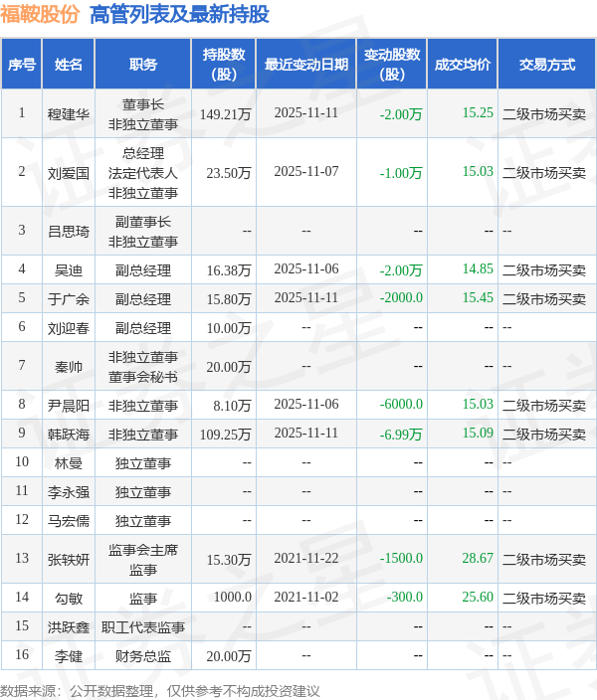Click the change value -300.0
The width and height of the screenshot is (597, 700).
click(x=404, y=597)
